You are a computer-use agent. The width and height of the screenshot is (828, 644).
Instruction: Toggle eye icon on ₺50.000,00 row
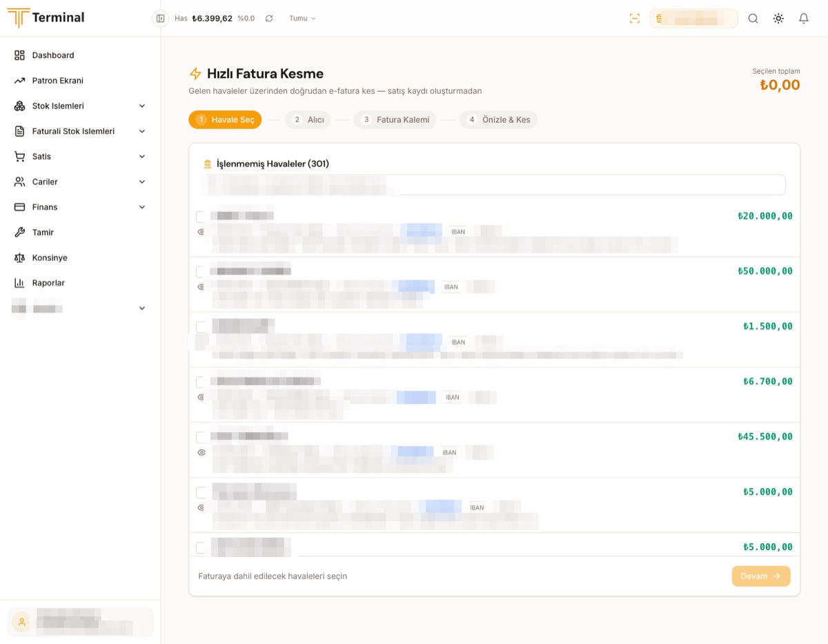pyautogui.click(x=201, y=287)
